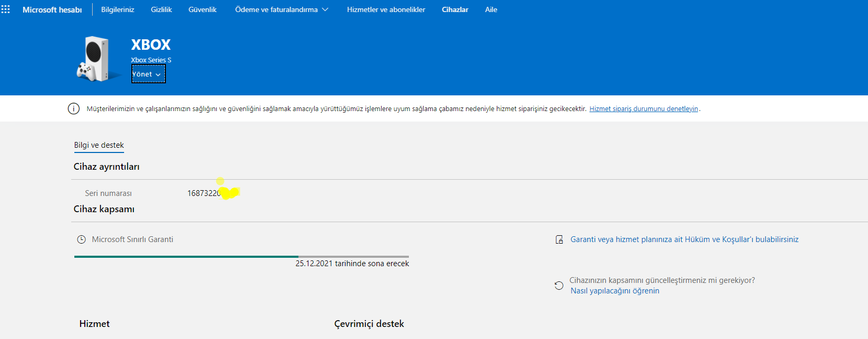The width and height of the screenshot is (868, 339).
Task: Select Cihazlar in top navigation
Action: pos(455,9)
